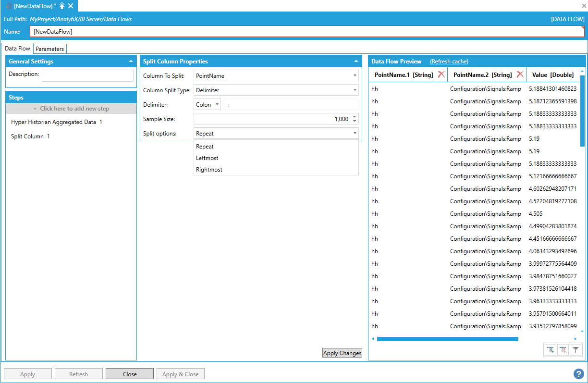The height and width of the screenshot is (383, 588).
Task: Select the Hyper Historian Aggregated Data step
Action: (x=56, y=122)
